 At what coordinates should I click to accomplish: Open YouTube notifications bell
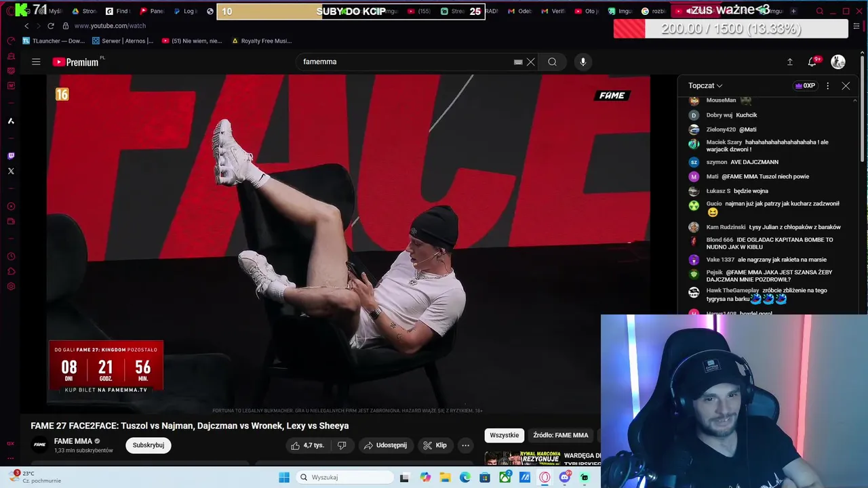click(x=812, y=62)
